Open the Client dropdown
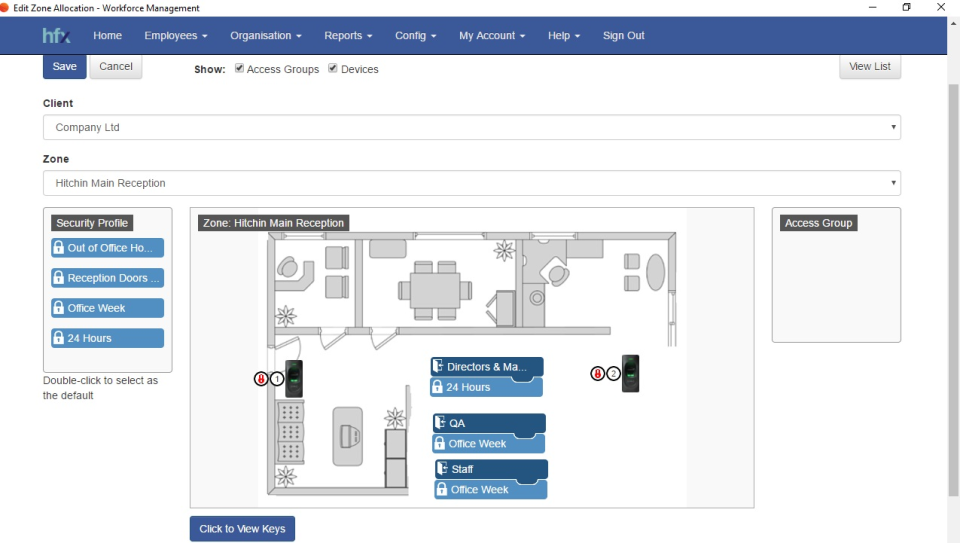Viewport: 960px width, 543px height. click(x=471, y=127)
